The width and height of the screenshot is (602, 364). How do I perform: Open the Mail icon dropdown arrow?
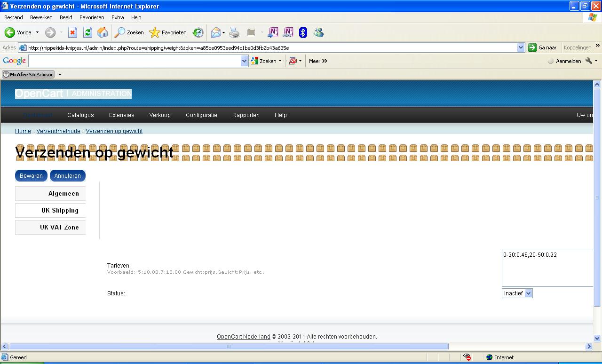click(x=224, y=32)
